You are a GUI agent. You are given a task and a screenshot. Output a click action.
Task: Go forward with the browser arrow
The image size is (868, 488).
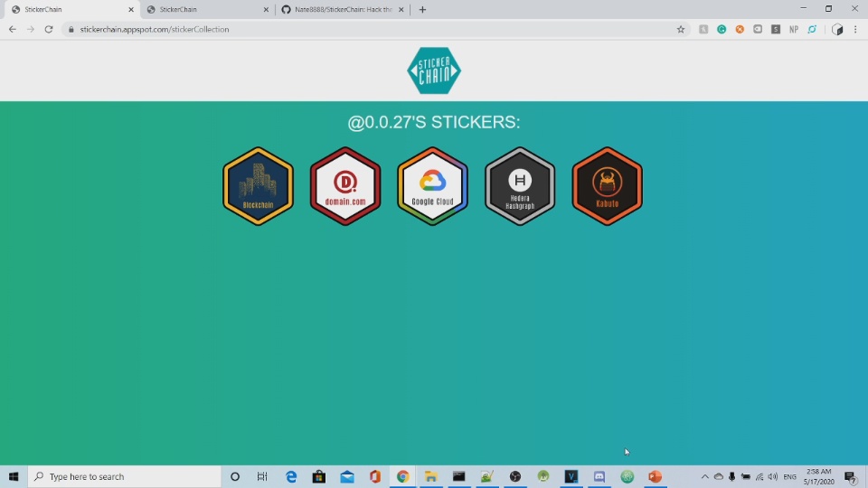click(31, 29)
